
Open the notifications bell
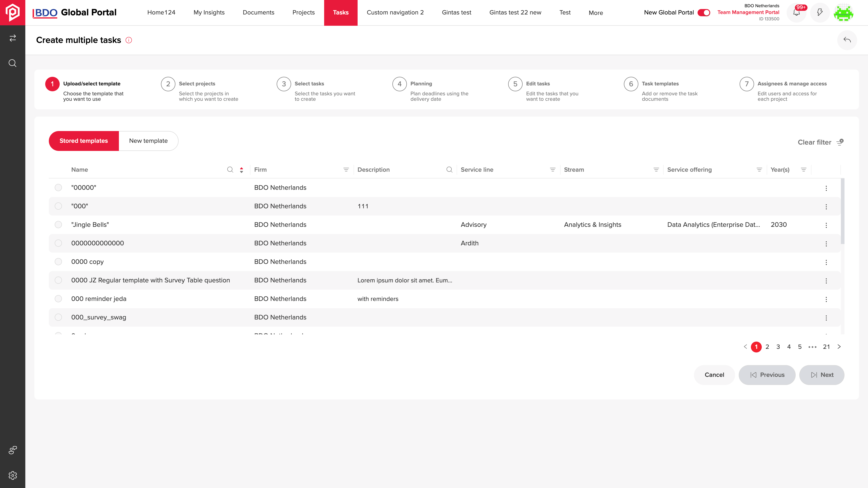[x=797, y=13]
